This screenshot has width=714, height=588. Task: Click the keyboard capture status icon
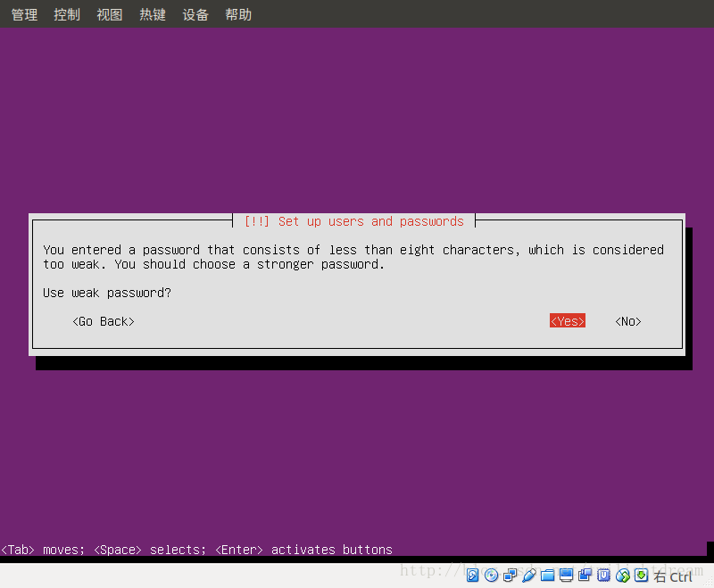point(642,575)
